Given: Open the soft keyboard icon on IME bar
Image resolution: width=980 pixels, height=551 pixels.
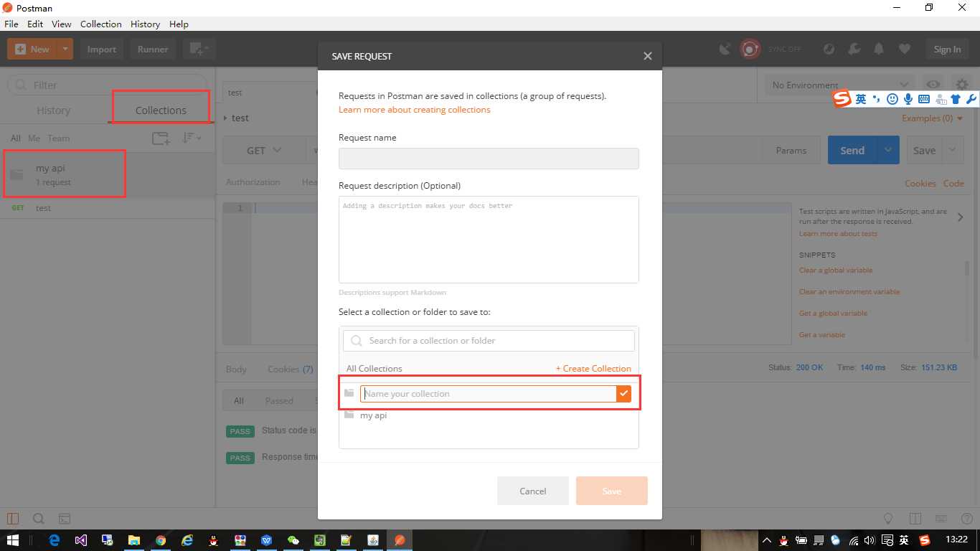Looking at the screenshot, I should [x=924, y=99].
